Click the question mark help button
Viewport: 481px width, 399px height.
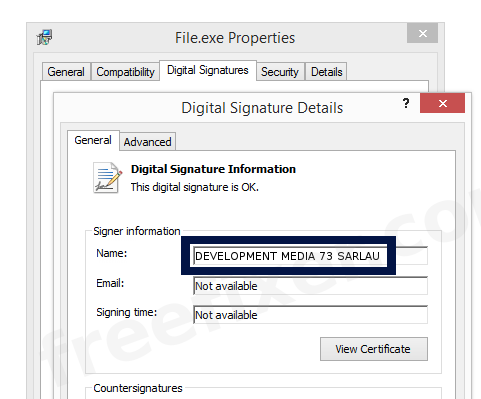click(406, 103)
